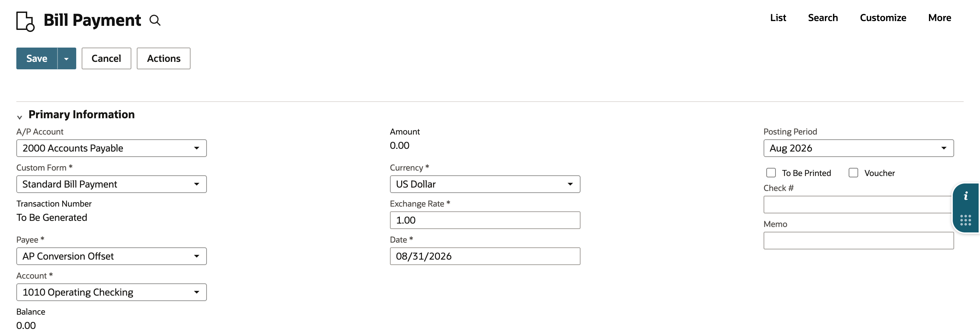Open the List menu item

coord(778,18)
